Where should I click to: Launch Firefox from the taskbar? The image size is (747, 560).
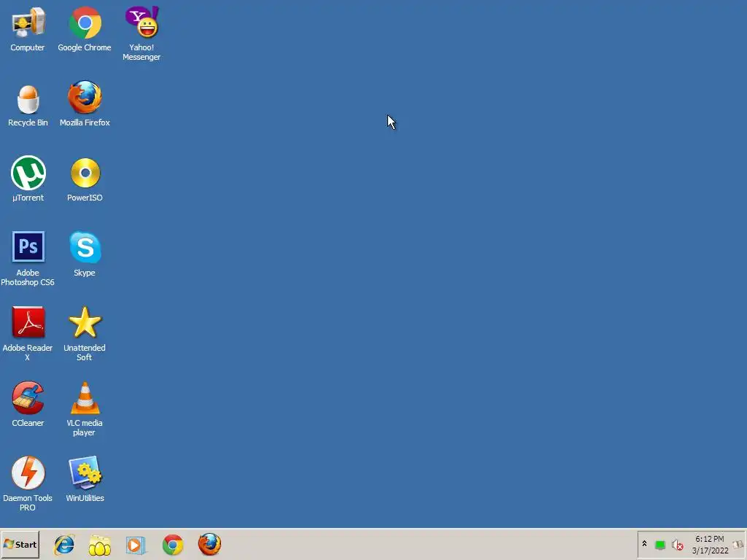tap(209, 544)
